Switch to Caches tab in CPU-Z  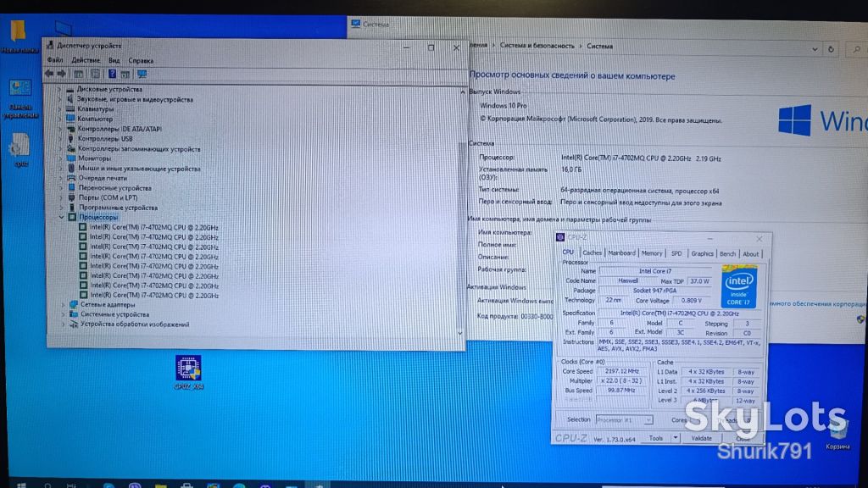point(592,252)
